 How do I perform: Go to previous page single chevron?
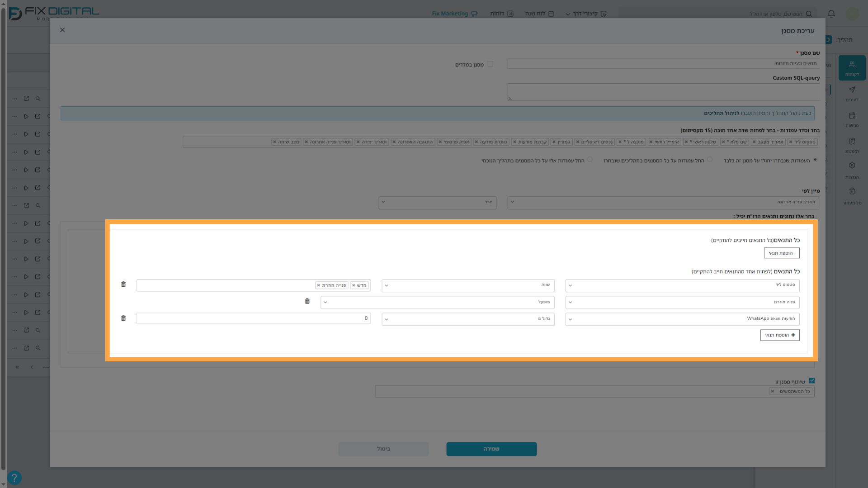[x=32, y=367]
